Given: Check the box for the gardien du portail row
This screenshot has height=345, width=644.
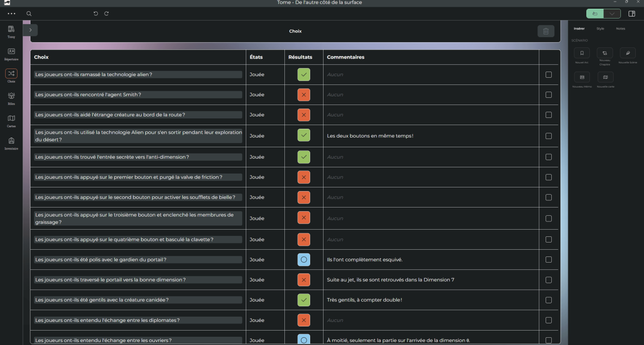Looking at the screenshot, I should (548, 260).
